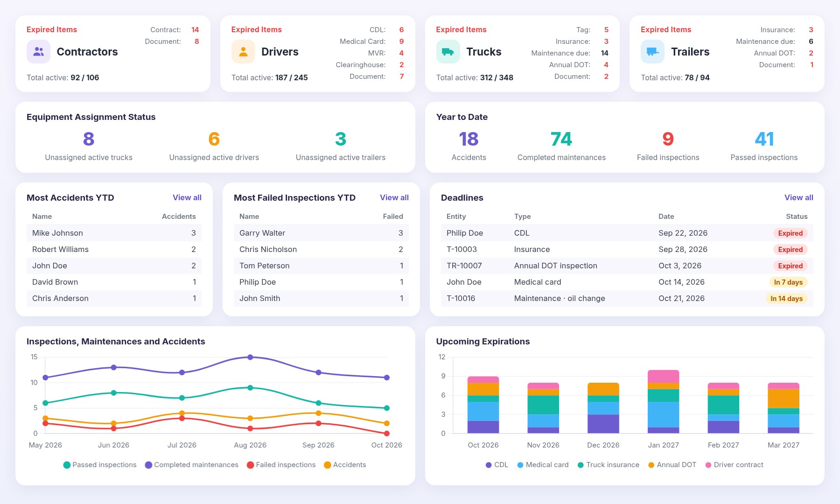Viewport: 840px width, 504px height.
Task: Click the In 7 days status badge
Action: [x=788, y=282]
